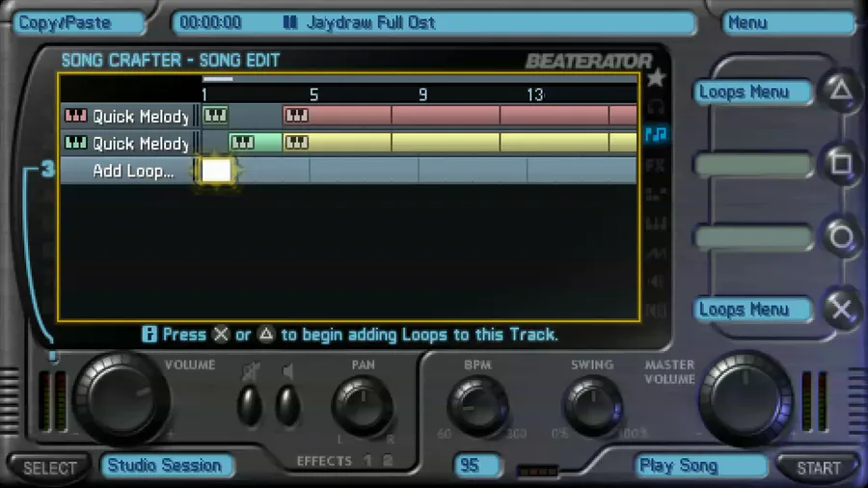
Task: Click Play Song
Action: (x=700, y=466)
